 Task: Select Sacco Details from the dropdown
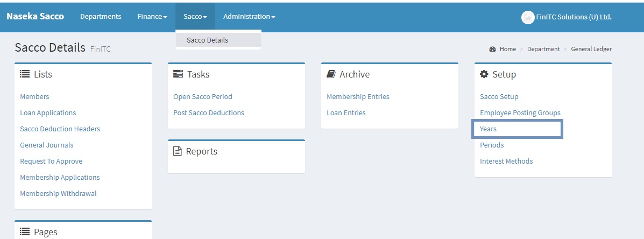point(207,40)
